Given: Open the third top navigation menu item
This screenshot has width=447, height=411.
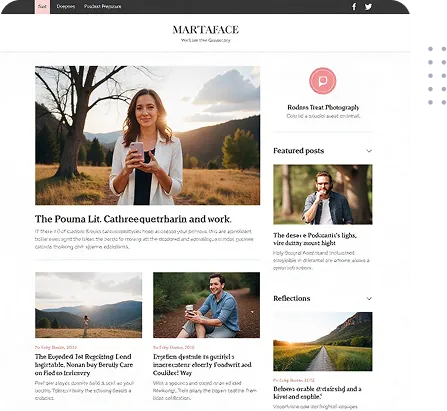Looking at the screenshot, I should (x=103, y=7).
